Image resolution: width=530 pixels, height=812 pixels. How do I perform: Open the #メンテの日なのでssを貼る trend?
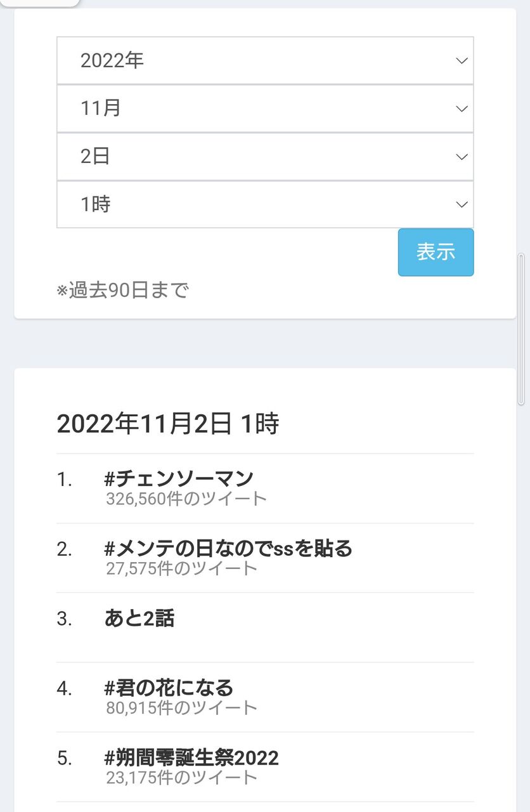[x=228, y=548]
